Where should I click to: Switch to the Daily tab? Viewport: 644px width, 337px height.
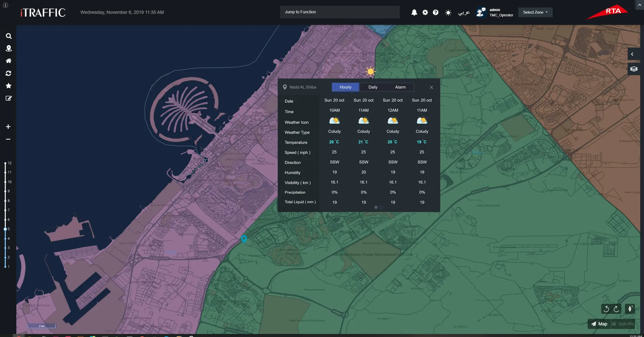[x=373, y=87]
